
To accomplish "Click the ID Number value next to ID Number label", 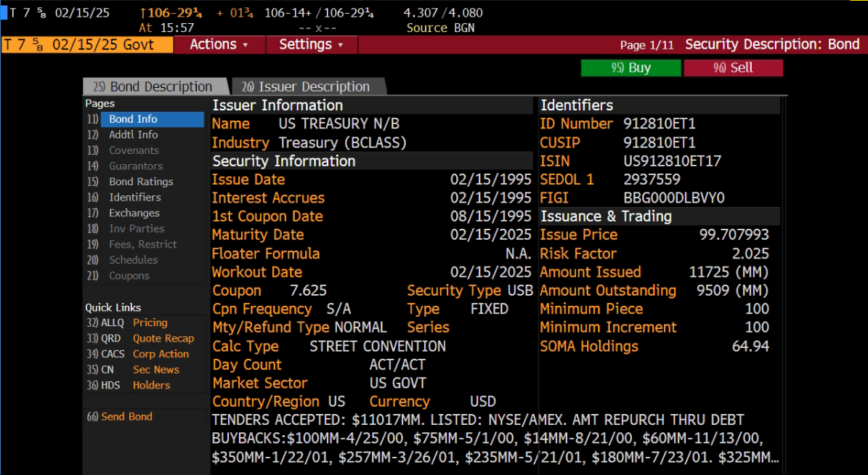I will coord(660,123).
